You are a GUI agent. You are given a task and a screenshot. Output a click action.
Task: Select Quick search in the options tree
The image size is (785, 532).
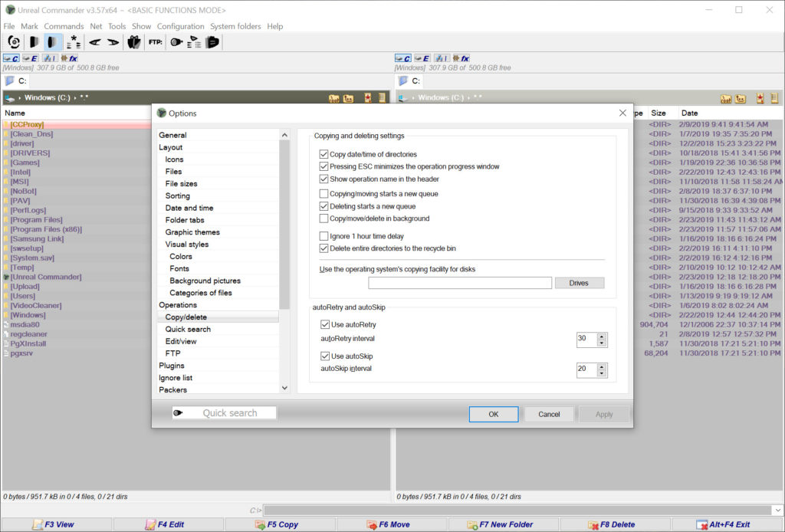188,329
